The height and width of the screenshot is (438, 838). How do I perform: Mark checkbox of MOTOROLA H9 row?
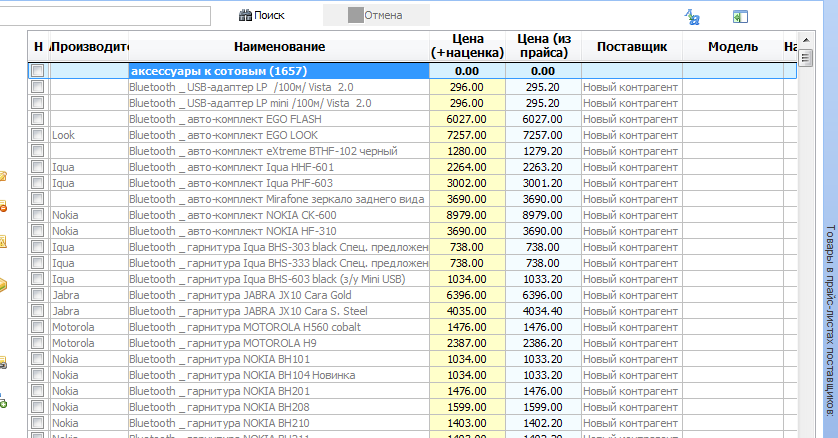click(37, 343)
